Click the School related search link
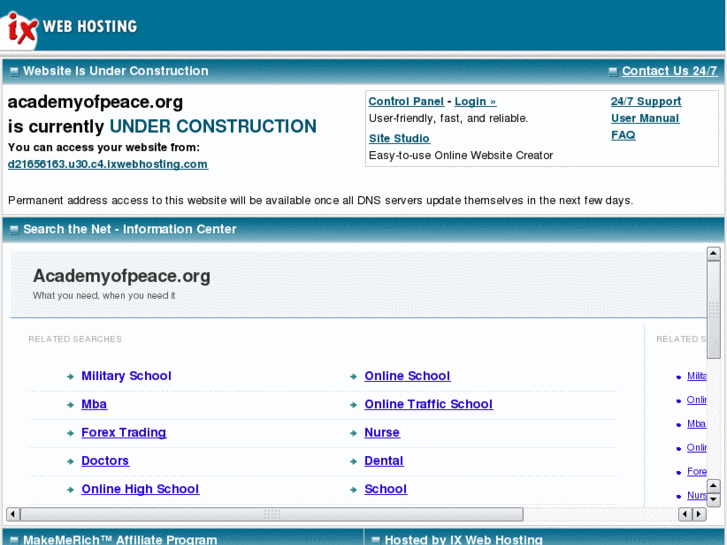 385,489
